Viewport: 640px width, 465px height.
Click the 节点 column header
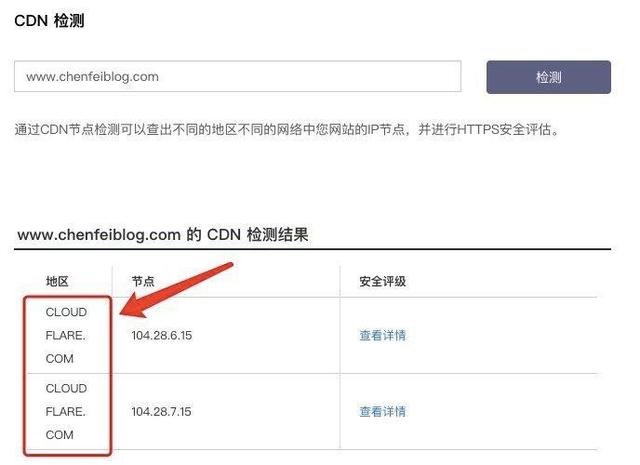click(143, 281)
